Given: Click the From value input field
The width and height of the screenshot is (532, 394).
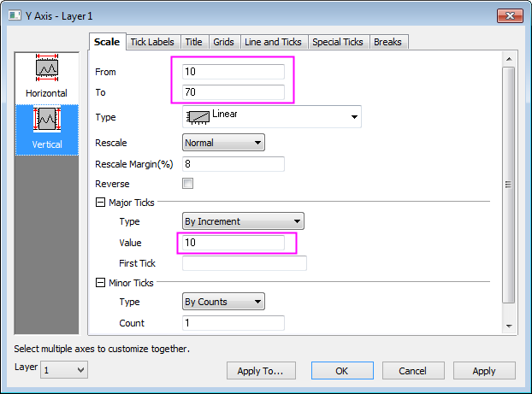Looking at the screenshot, I should 233,72.
